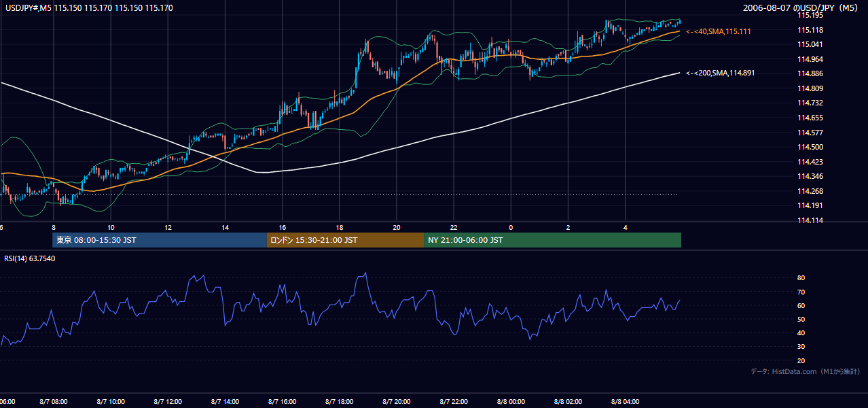Click the 8/8 02:00 time label
Image resolution: width=868 pixels, height=408 pixels.
568,402
